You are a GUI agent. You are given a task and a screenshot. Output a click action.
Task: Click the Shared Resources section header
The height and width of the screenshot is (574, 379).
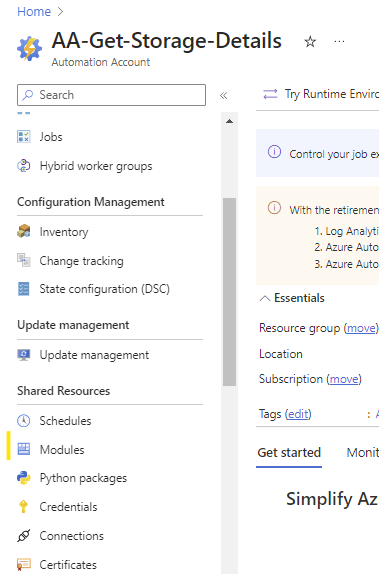(x=63, y=391)
